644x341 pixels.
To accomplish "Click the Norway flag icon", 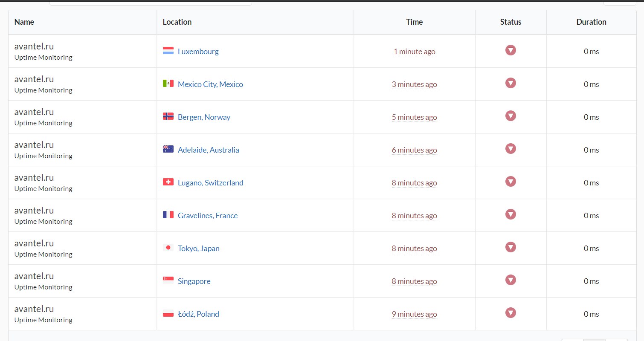I will pyautogui.click(x=168, y=116).
